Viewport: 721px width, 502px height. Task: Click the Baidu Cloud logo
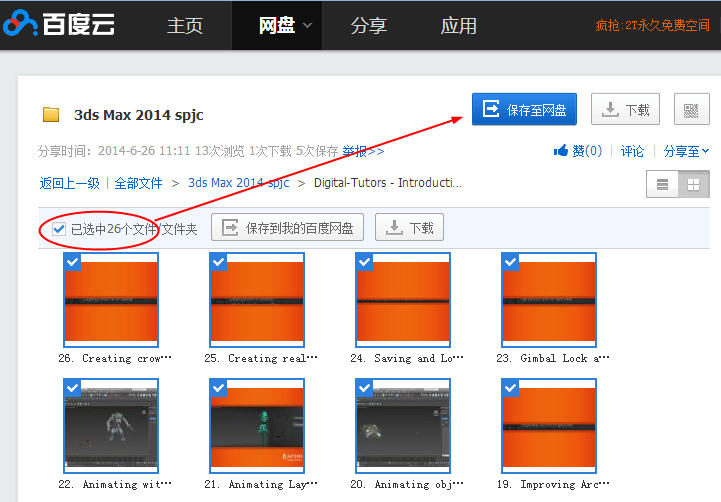(x=59, y=24)
